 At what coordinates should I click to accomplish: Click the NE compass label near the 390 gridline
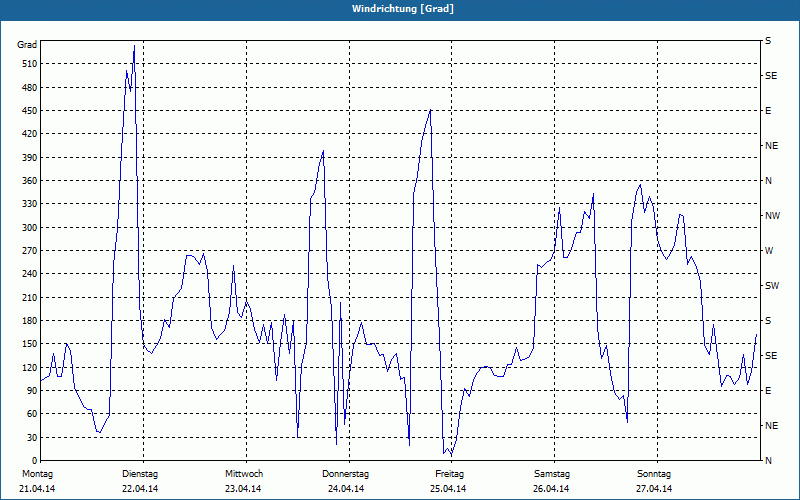771,146
